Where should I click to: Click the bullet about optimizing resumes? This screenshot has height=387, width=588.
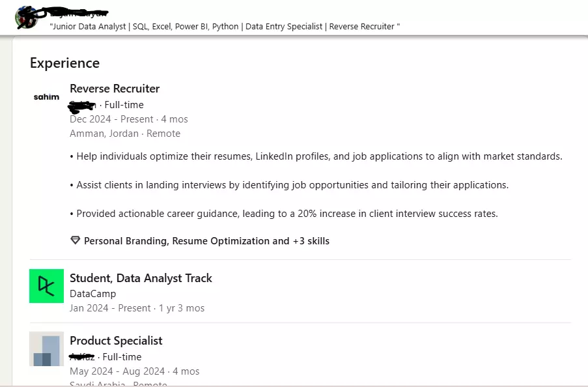[x=316, y=156]
